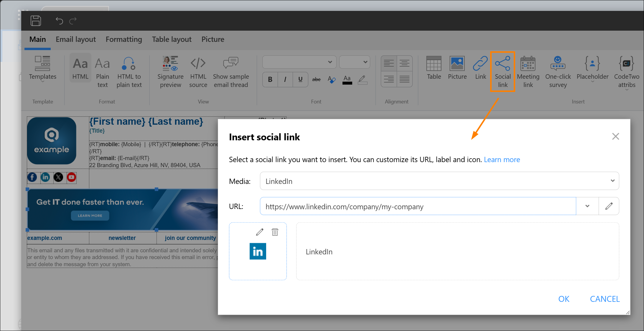644x331 pixels.
Task: Open the Placeholder menu
Action: (592, 69)
